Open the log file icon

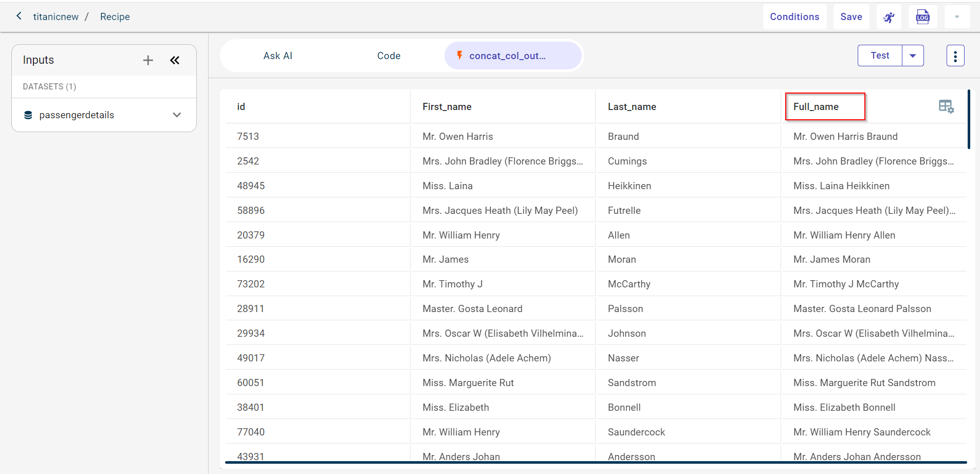click(922, 17)
